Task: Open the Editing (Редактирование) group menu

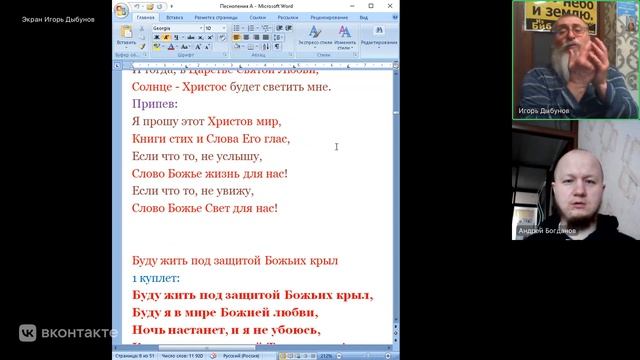Action: (x=379, y=36)
